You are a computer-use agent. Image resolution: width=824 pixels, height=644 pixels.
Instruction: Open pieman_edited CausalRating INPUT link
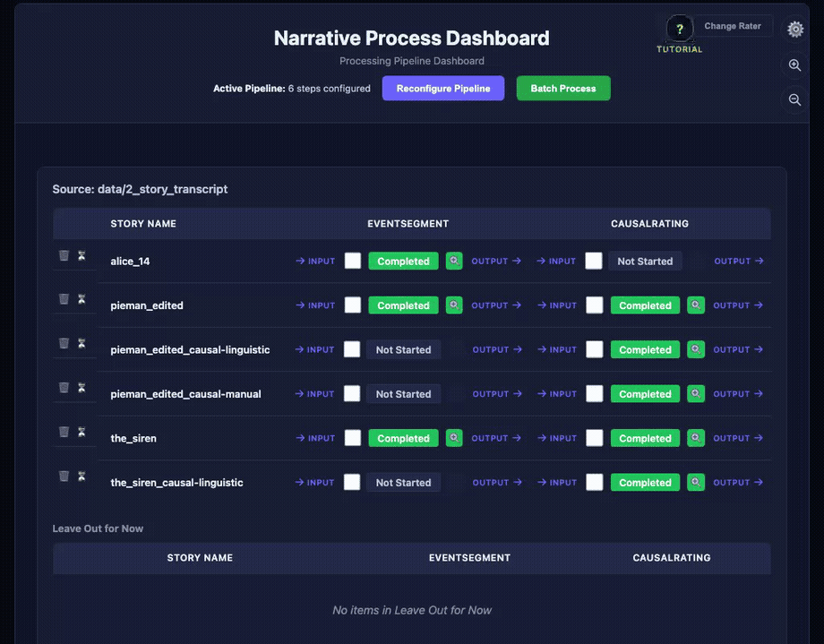(x=557, y=305)
